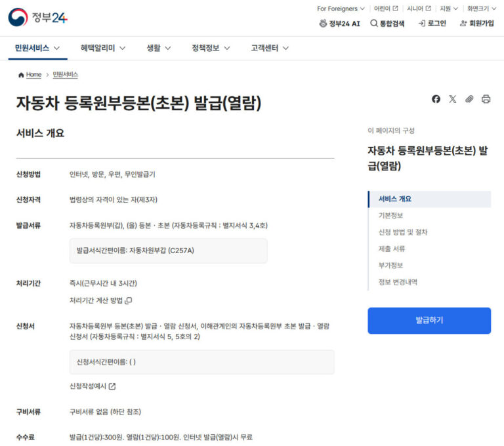This screenshot has width=504, height=446.
Task: Jump to 제출 서류 section
Action: pos(392,249)
